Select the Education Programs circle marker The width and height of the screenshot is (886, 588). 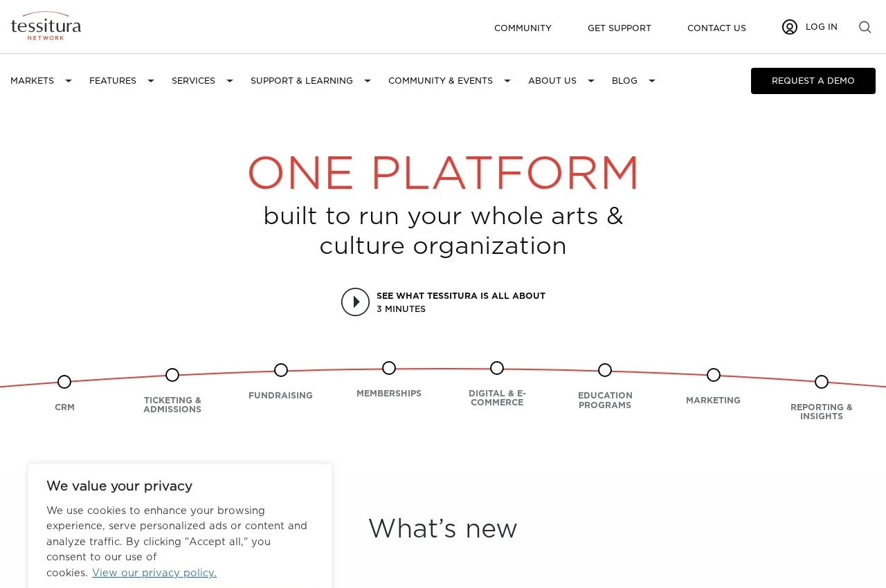coord(605,370)
